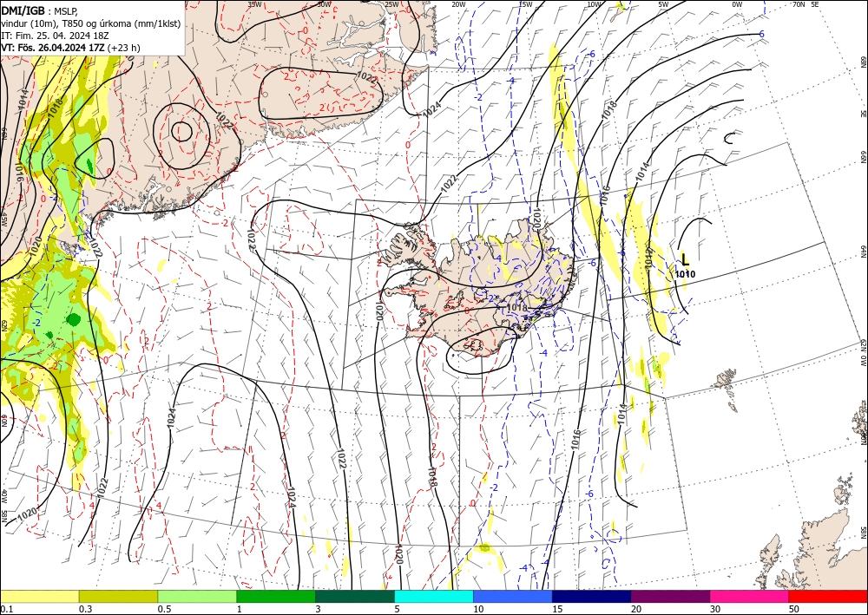Click the purple 20–30 legend swatch
868x615 pixels.
pos(670,596)
